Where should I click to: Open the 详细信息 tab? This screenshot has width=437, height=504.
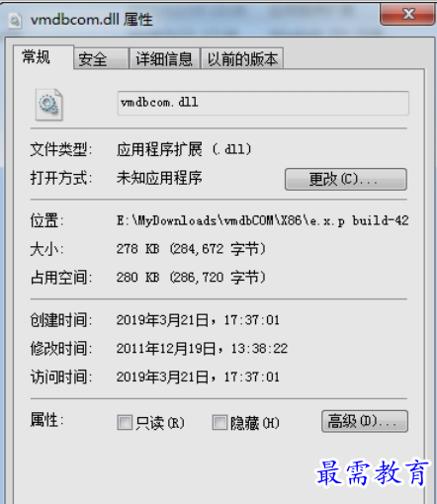click(164, 59)
